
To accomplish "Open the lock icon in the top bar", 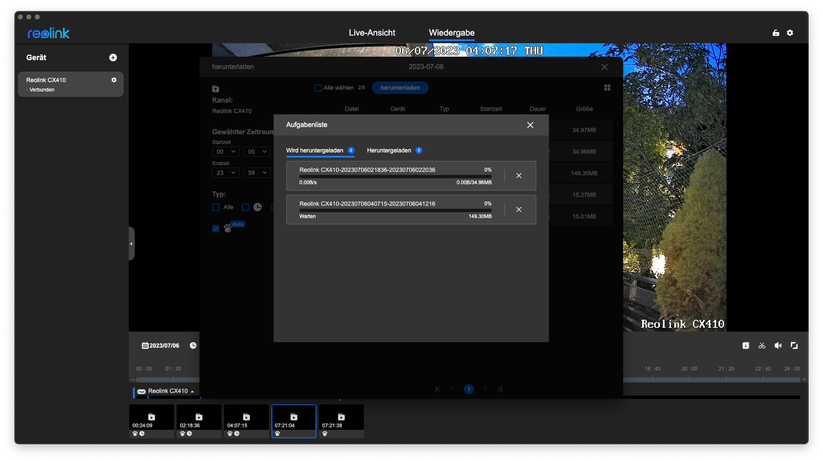I will pos(776,33).
